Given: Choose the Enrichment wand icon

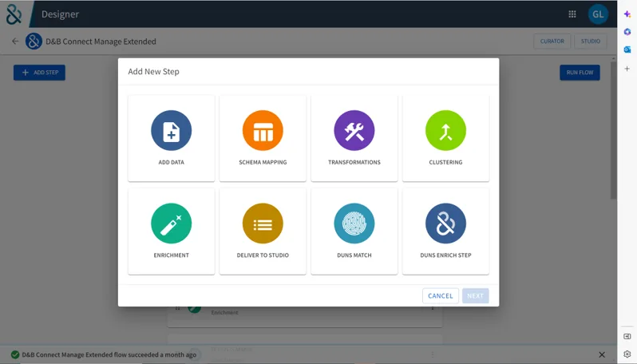Looking at the screenshot, I should coord(171,224).
